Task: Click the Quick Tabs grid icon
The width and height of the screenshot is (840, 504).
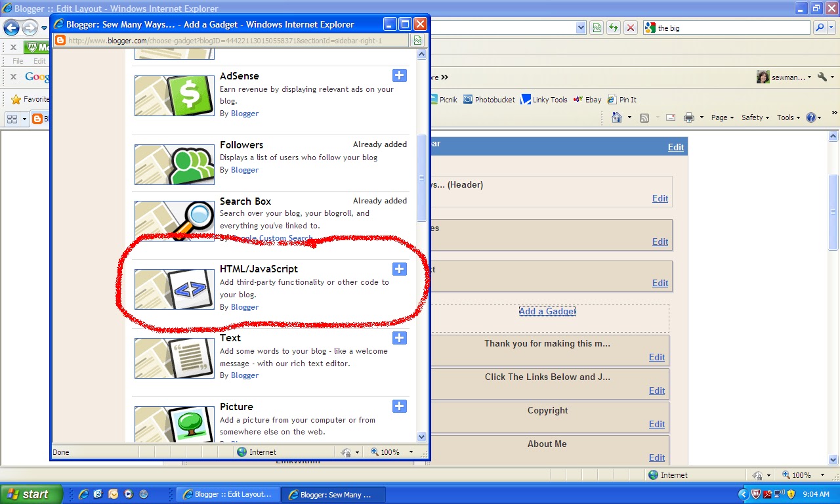Action: pyautogui.click(x=12, y=119)
